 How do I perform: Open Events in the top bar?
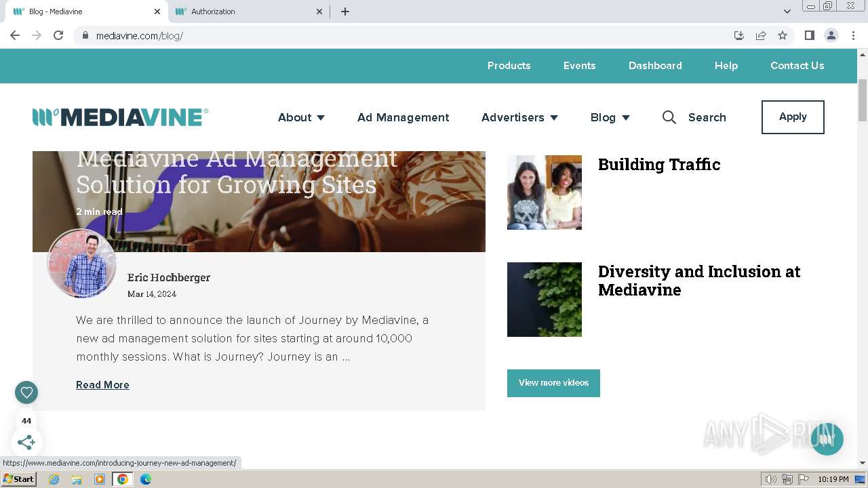(579, 66)
